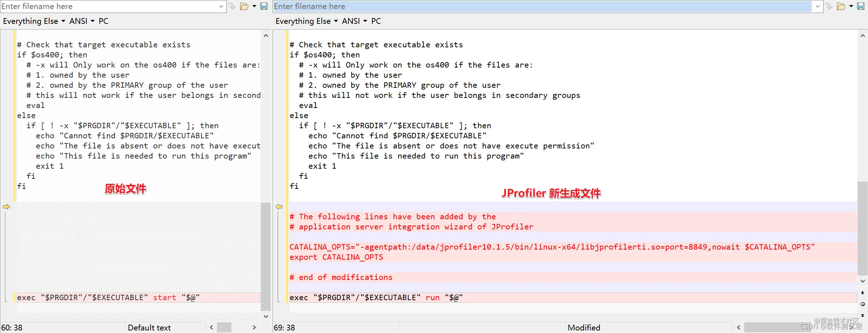Click the right pane scroll down arrow
This screenshot has height=333, width=868.
(863, 281)
